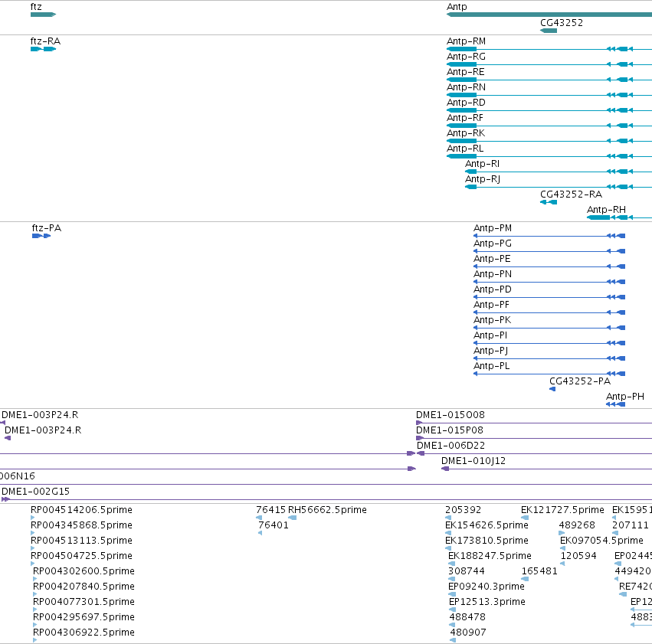Image resolution: width=652 pixels, height=644 pixels.
Task: Click EST EP12513.3prime
Action: click(487, 602)
